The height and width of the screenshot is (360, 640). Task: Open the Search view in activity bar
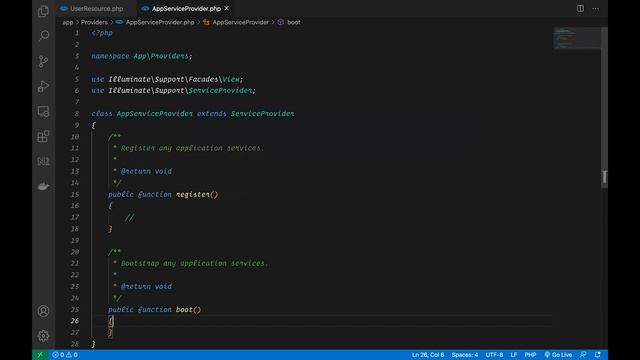pos(43,36)
